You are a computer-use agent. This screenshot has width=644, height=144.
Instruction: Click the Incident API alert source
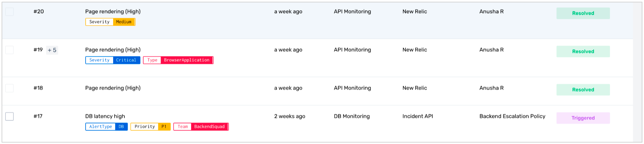(418, 116)
